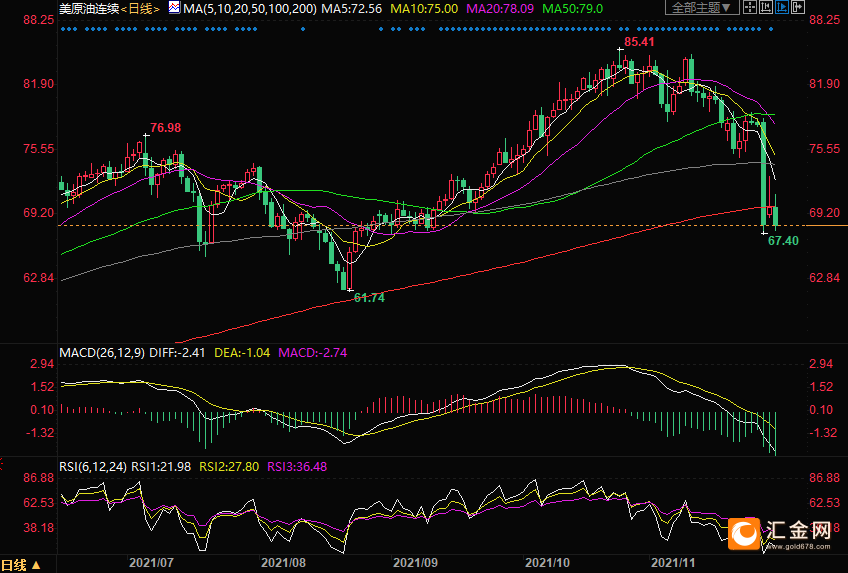Click the MA20:78.09 magenta legend value

tap(500, 9)
